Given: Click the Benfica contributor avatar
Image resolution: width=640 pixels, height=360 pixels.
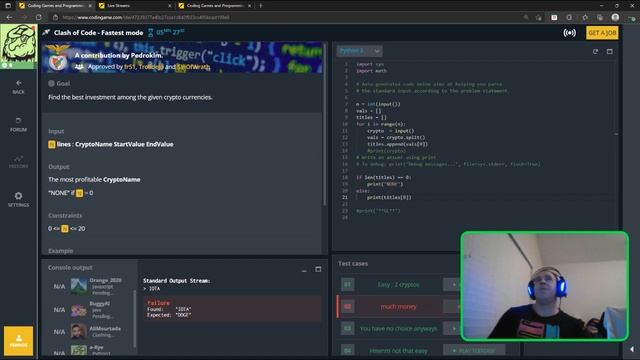Looking at the screenshot, I should tap(58, 58).
